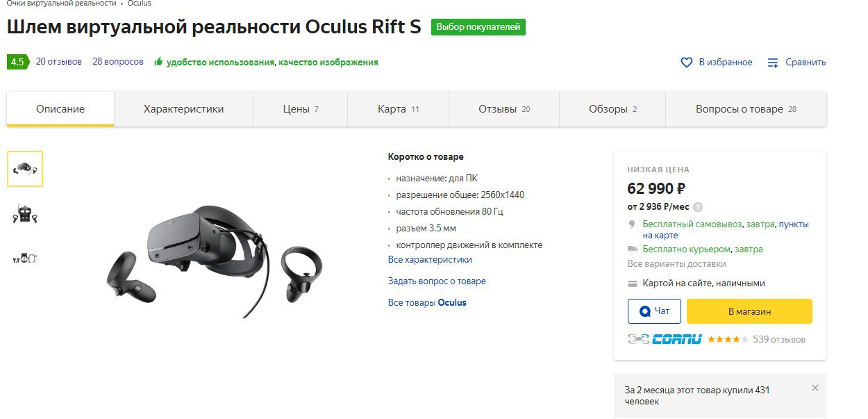Switch to the Цены tab
This screenshot has height=419, width=868.
301,109
